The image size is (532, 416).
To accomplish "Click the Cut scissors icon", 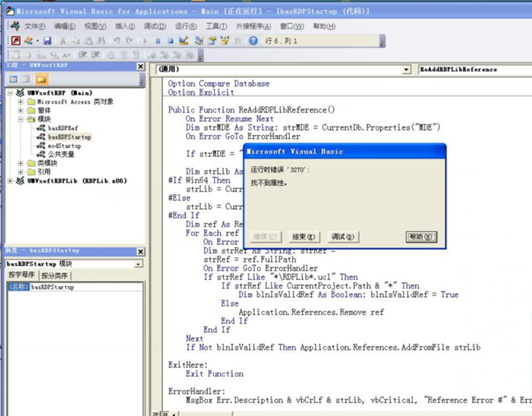I will click(63, 41).
